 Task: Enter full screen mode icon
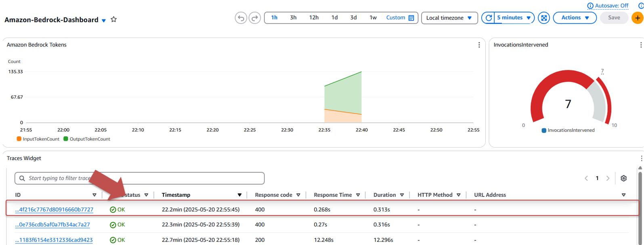coord(544,18)
